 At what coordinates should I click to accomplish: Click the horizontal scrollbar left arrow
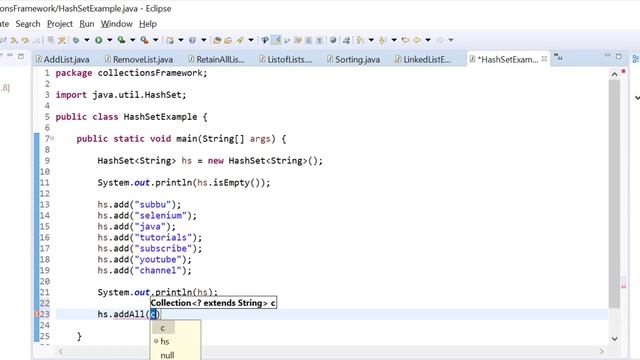pos(61,351)
